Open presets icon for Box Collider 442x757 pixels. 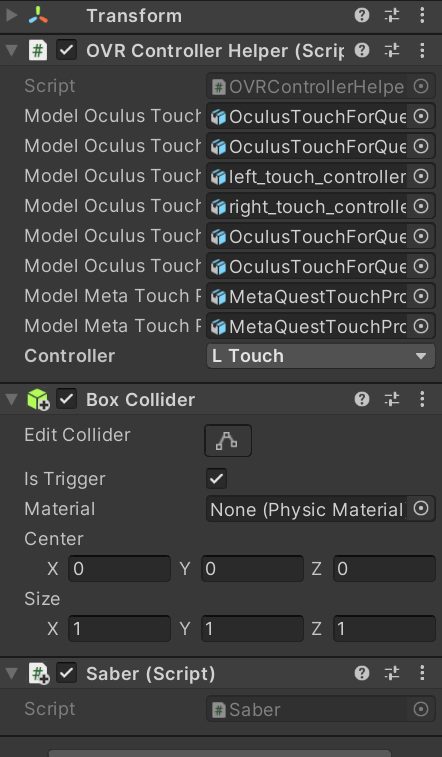(x=392, y=399)
